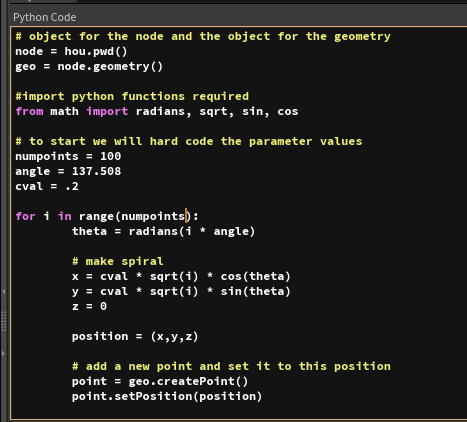467x422 pixels.
Task: Place cursor after numpoints value 100
Action: coord(121,156)
